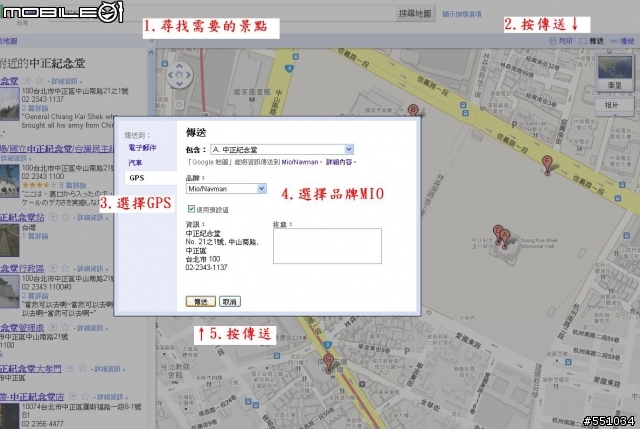Viewport: 640px width, 429px height.
Task: Select the 汽車 tab in send dialog
Action: click(x=135, y=162)
